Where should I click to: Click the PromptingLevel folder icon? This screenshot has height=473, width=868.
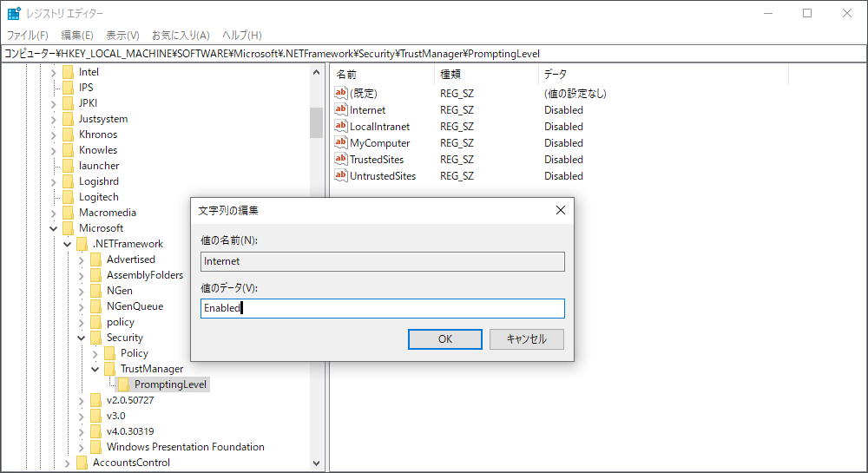tap(123, 384)
